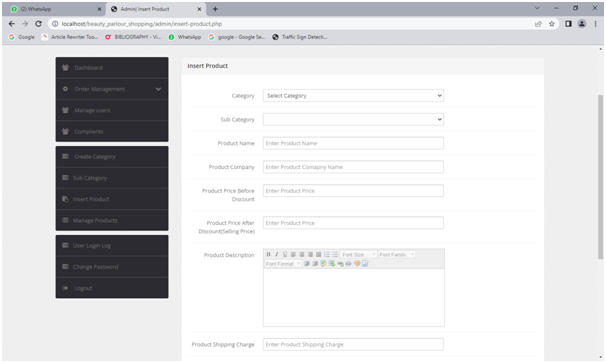Screen dimensions: 606x363
Task: Toggle underline formatting in description editor
Action: point(285,254)
